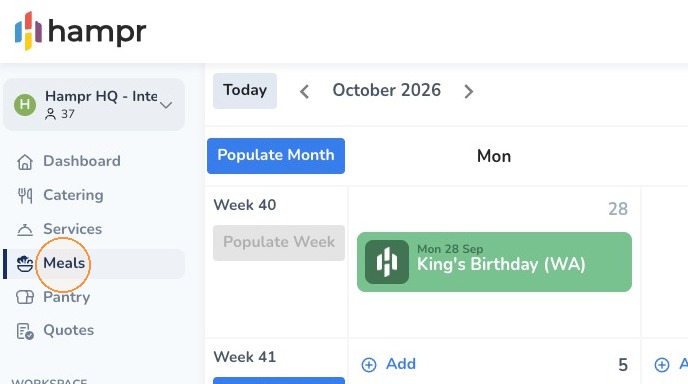Click the hampr icon in King's Birthday event
The height and width of the screenshot is (384, 688).
pos(387,262)
